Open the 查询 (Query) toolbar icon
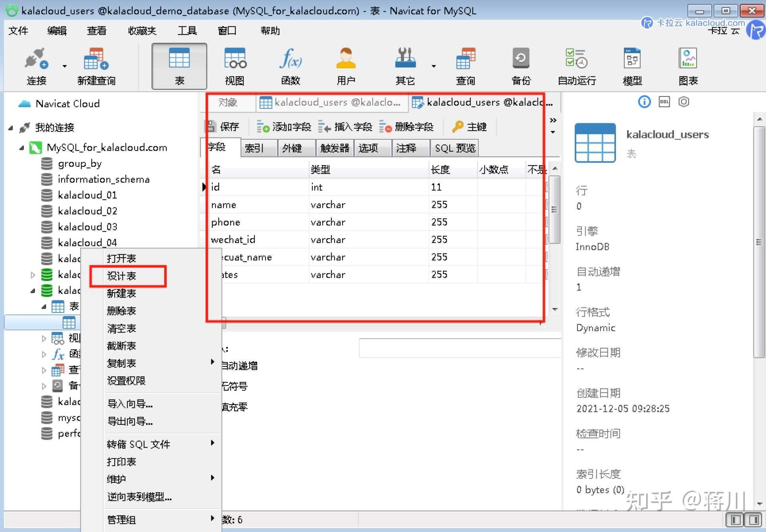Screen dimensions: 766x532 coord(465,66)
